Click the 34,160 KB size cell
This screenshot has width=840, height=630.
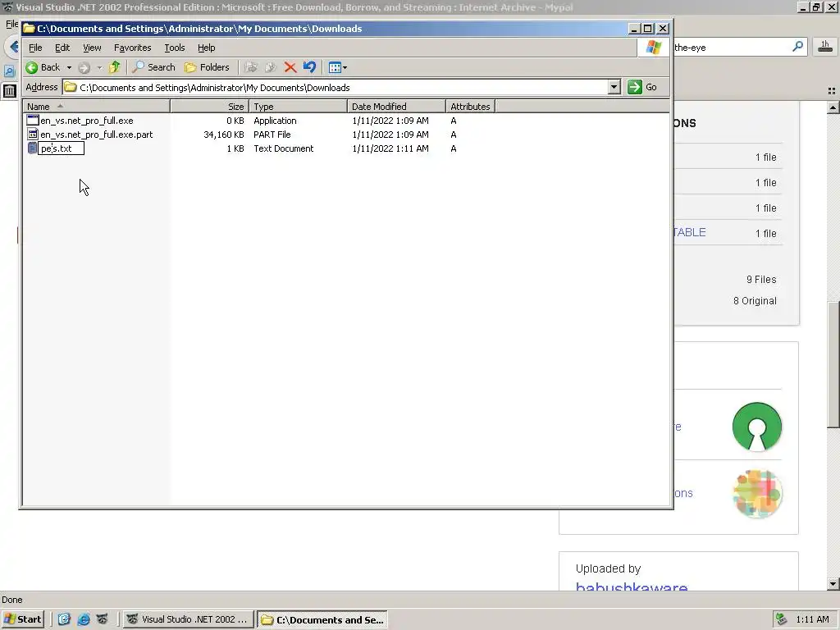223,135
